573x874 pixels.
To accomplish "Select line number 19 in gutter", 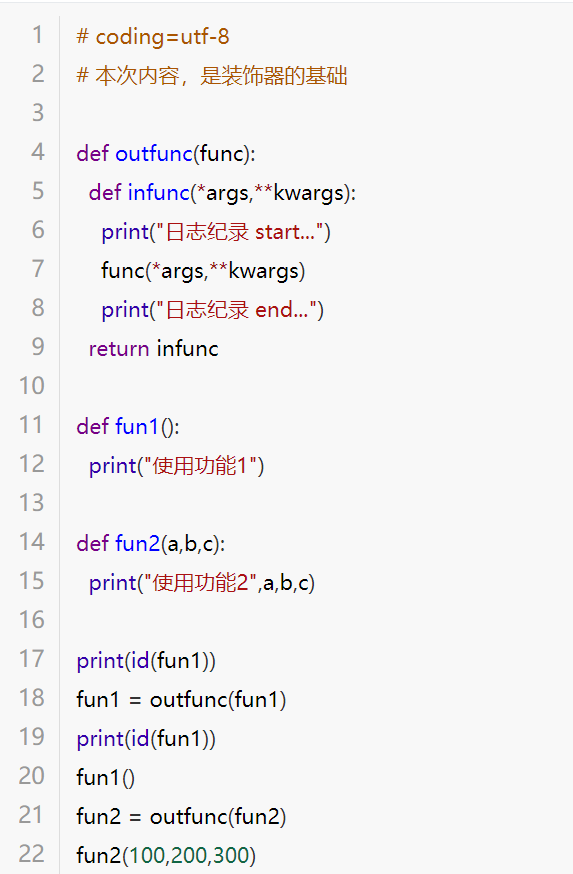I will coord(32,737).
